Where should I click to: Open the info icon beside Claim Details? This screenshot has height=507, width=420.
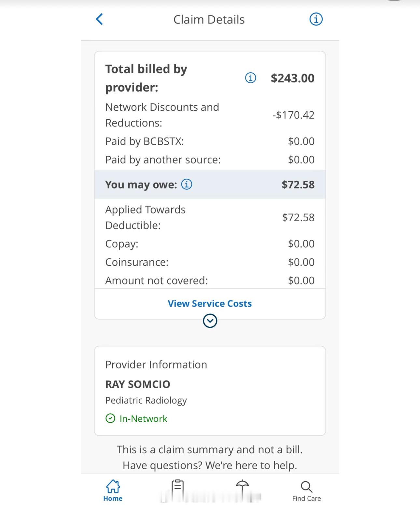(x=316, y=19)
